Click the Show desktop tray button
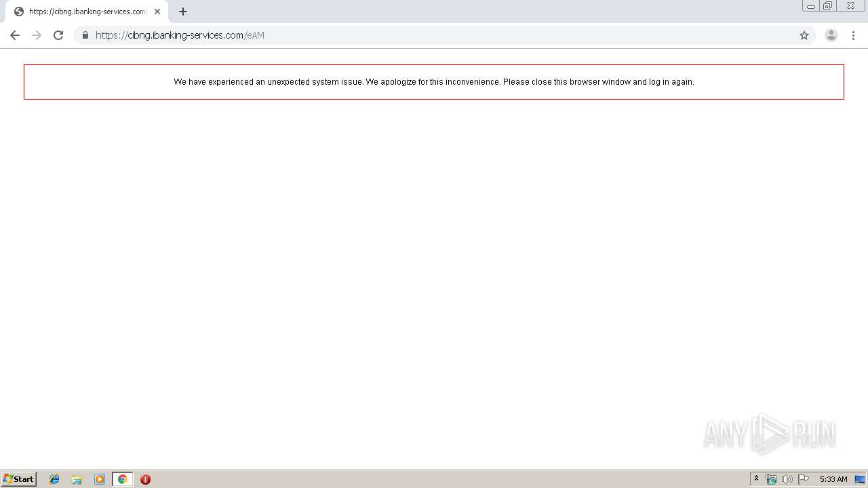Screen dimensions: 868x488 860,479
